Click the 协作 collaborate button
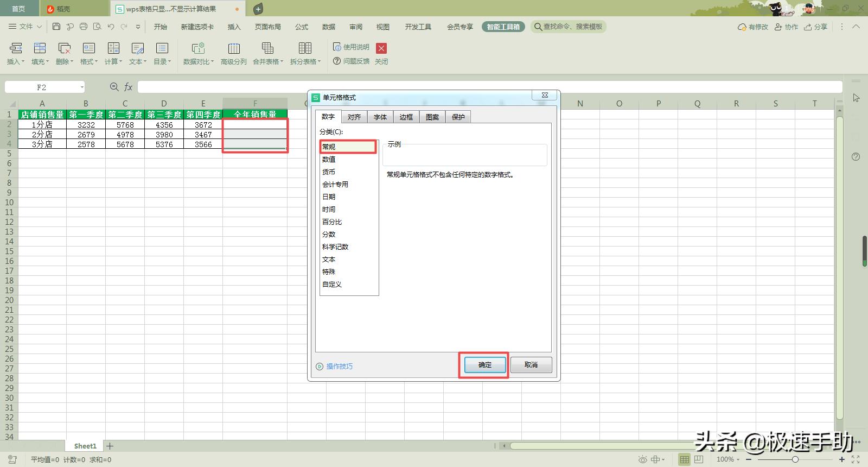Viewport: 868px width, 467px height. (x=787, y=27)
